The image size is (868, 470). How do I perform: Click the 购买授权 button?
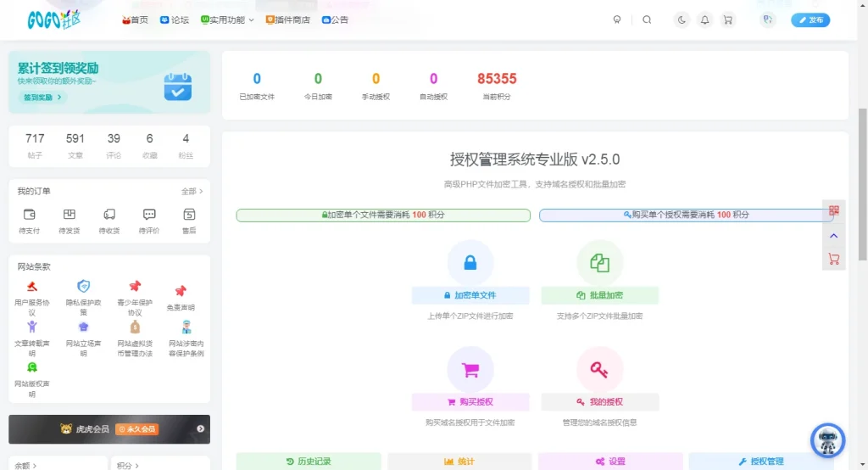click(470, 402)
